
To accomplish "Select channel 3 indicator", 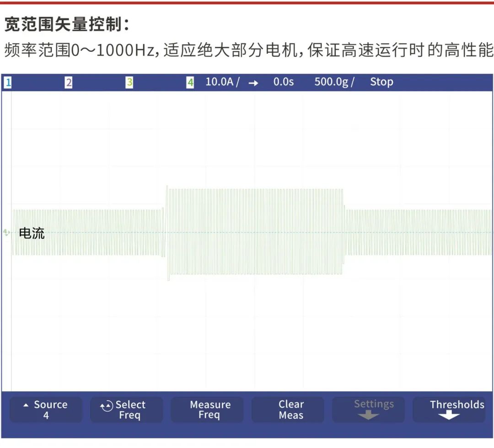I will click(129, 82).
